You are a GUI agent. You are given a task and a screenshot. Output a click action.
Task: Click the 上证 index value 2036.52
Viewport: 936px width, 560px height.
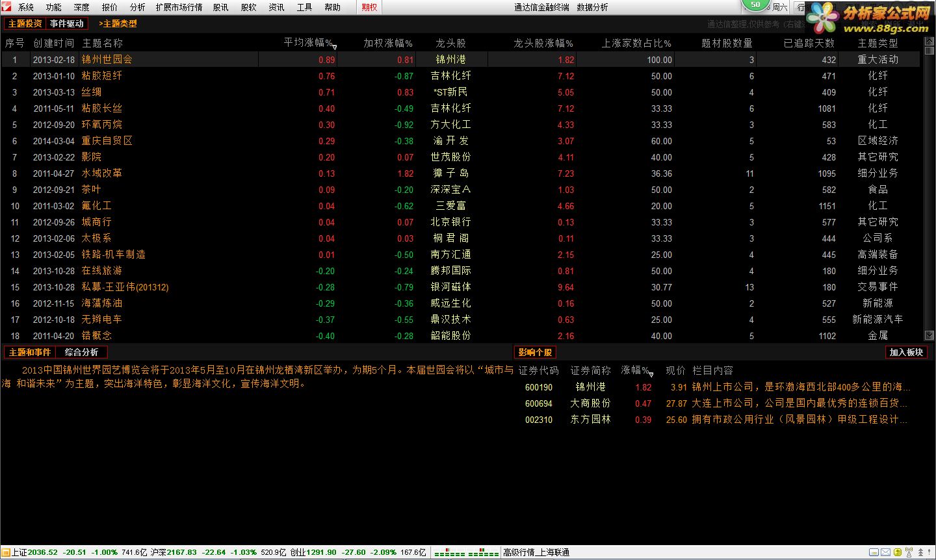point(43,552)
